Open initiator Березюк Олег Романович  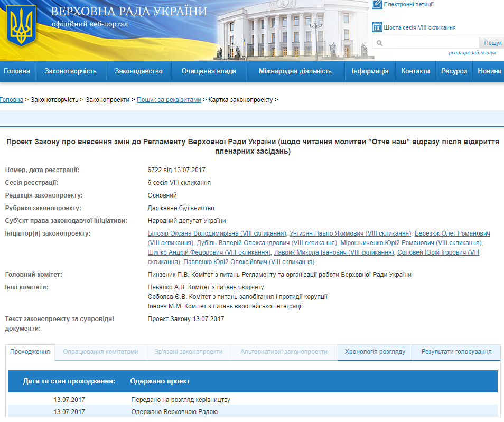[x=452, y=233]
